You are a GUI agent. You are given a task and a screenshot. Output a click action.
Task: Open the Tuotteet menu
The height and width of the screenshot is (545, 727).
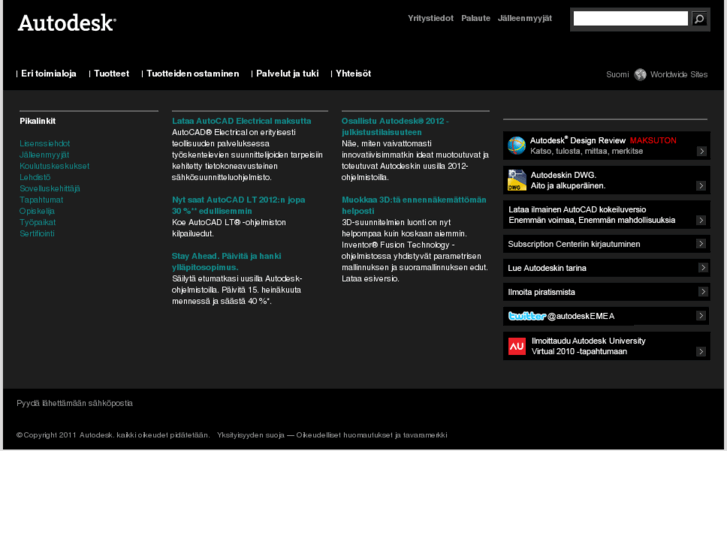111,74
